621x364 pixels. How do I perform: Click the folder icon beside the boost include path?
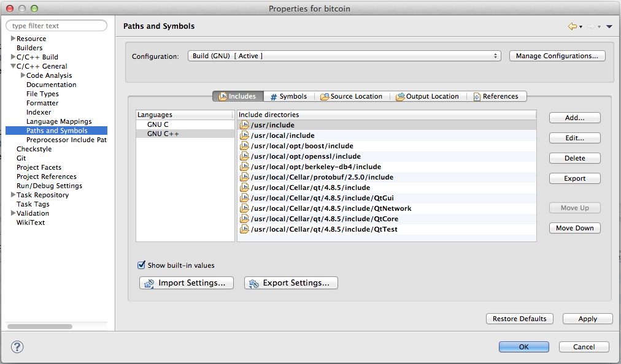point(244,146)
